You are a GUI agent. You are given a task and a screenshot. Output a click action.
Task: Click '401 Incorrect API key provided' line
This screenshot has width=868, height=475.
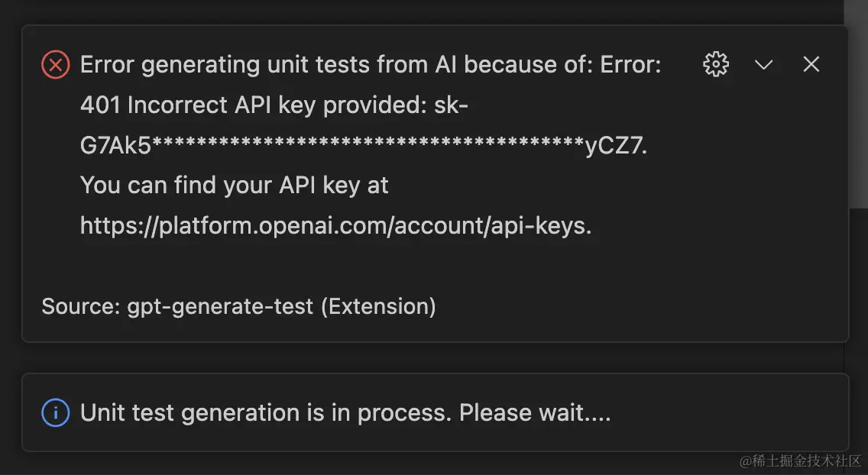pos(274,105)
